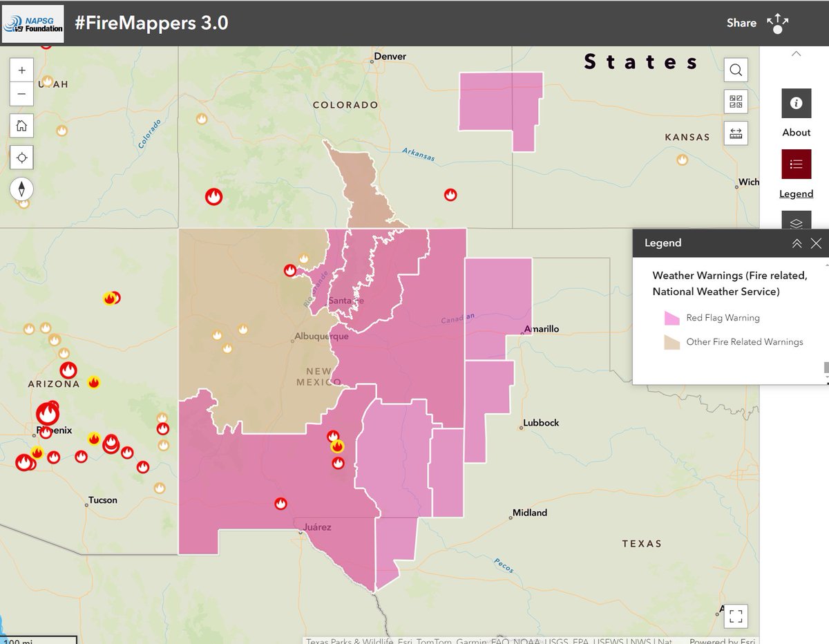
Task: Click the Midland city label
Action: click(530, 513)
